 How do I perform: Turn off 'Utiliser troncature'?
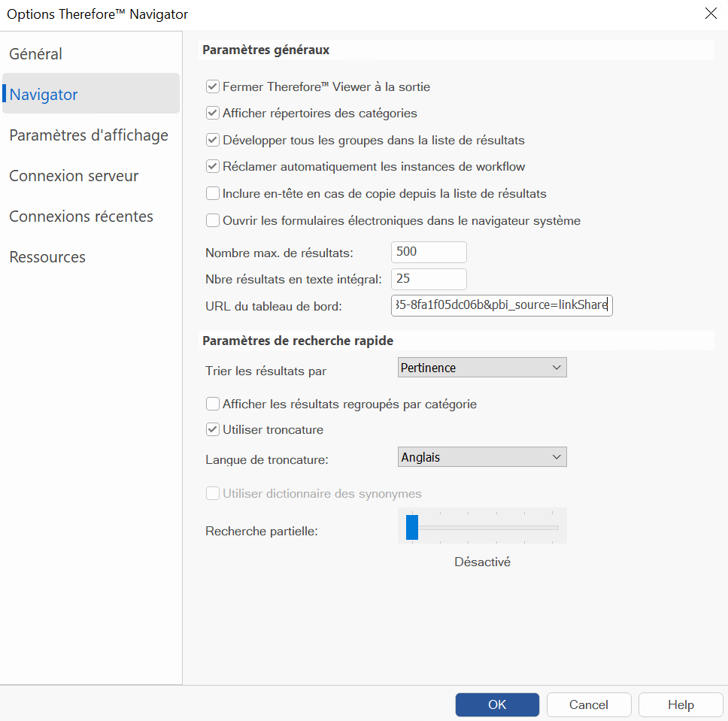tap(213, 429)
